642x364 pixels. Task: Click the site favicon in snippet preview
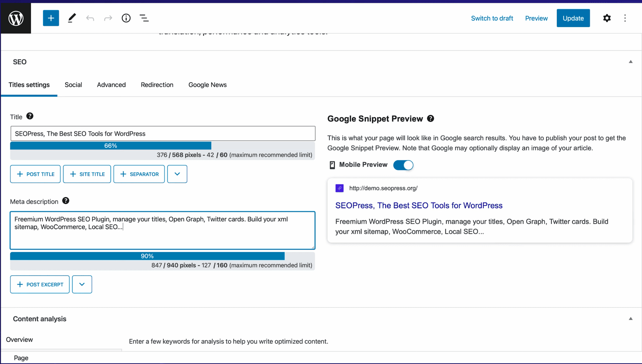339,188
